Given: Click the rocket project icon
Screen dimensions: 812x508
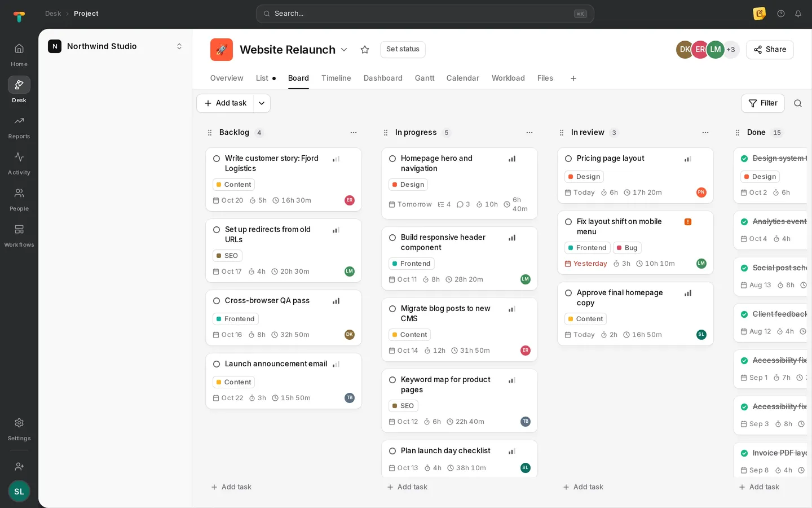Looking at the screenshot, I should click(x=222, y=50).
